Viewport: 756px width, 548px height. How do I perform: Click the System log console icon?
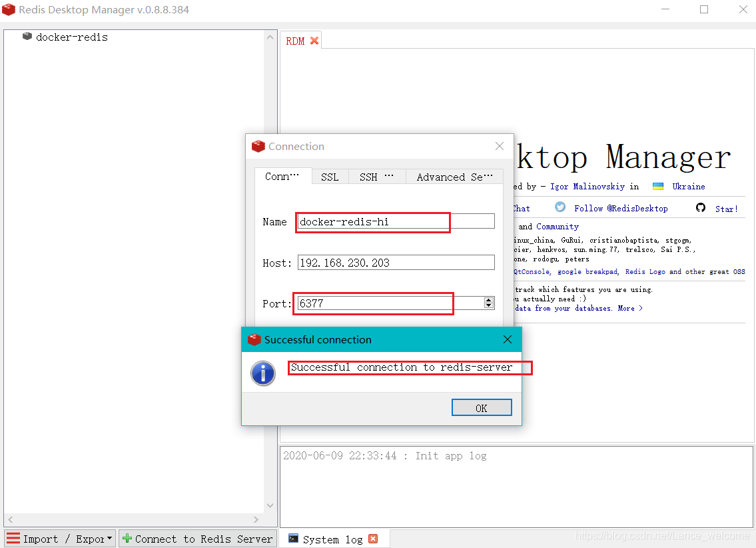coord(293,539)
